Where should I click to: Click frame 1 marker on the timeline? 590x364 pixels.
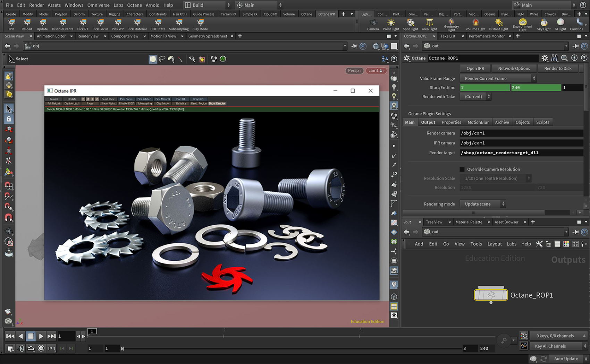tap(92, 331)
